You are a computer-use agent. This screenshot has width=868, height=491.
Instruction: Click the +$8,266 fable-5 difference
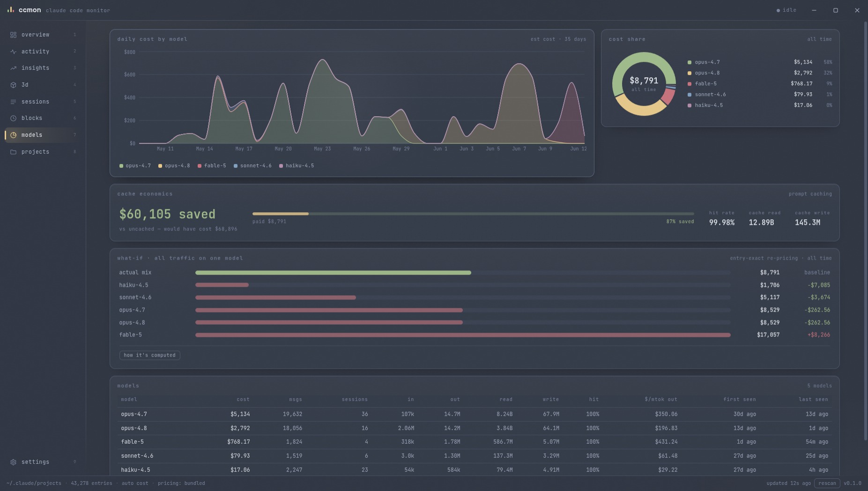click(819, 335)
